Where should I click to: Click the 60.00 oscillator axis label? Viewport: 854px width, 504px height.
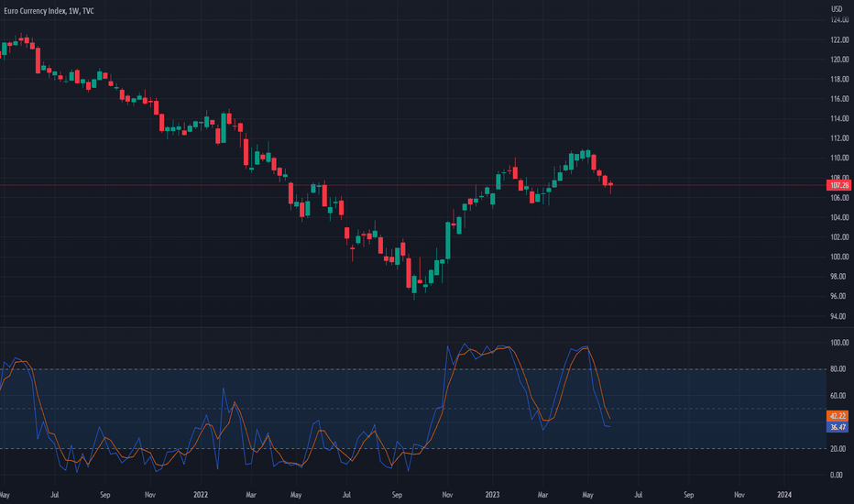(x=838, y=396)
